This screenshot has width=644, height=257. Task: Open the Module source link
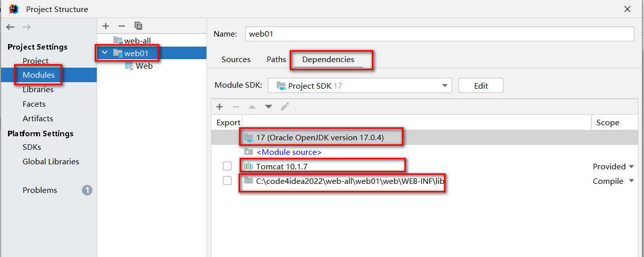289,152
